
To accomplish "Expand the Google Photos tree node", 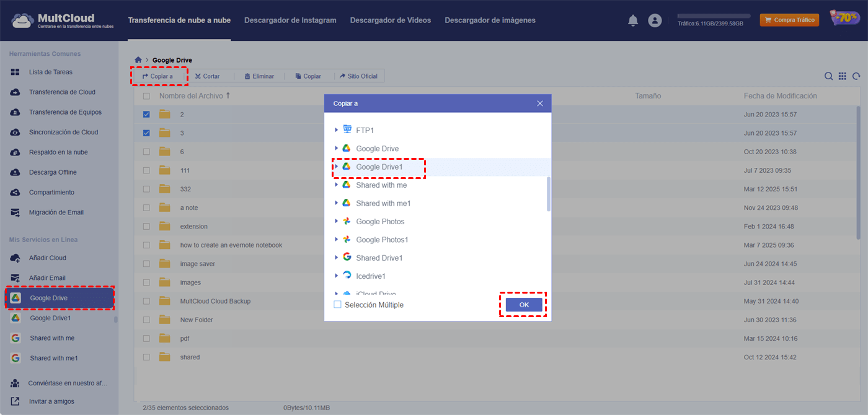I will pos(337,221).
